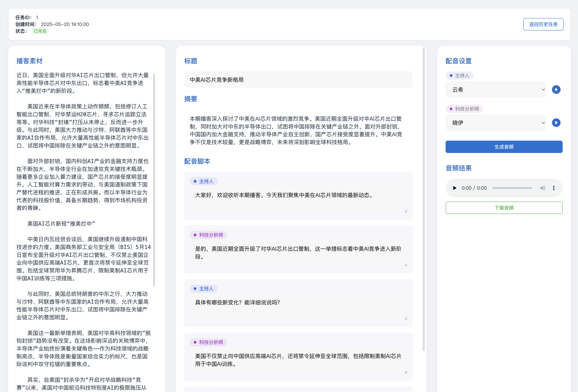Image resolution: width=578 pixels, height=392 pixels.
Task: Click the 标题 heading
Action: [x=191, y=61]
